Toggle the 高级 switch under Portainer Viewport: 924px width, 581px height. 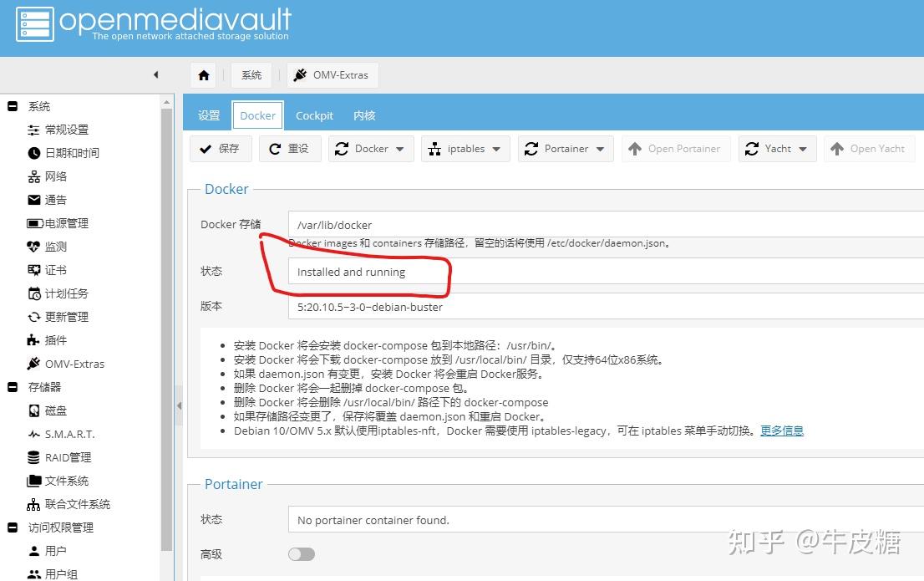[302, 554]
